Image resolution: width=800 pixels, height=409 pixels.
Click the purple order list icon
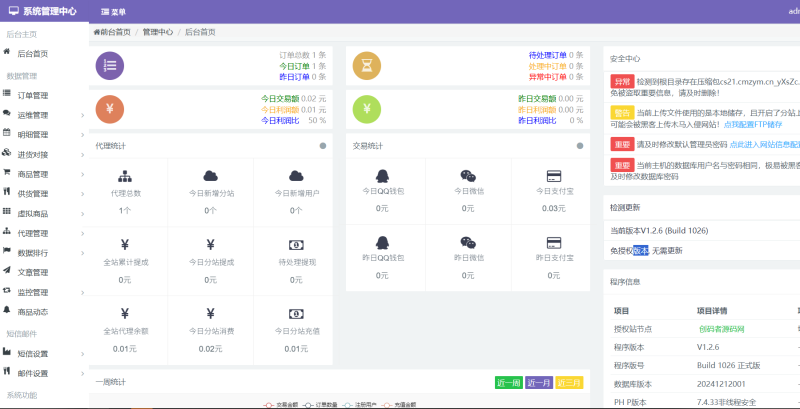click(x=110, y=65)
